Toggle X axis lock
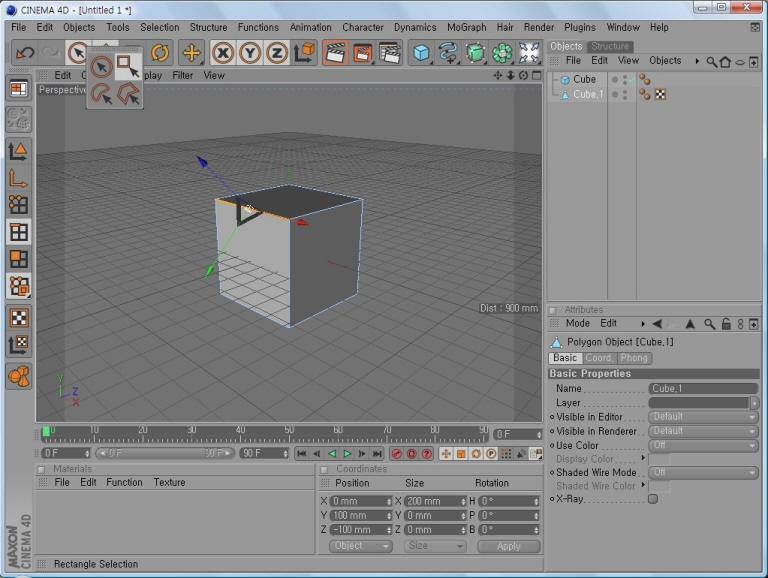Viewport: 768px width, 578px height. click(223, 52)
